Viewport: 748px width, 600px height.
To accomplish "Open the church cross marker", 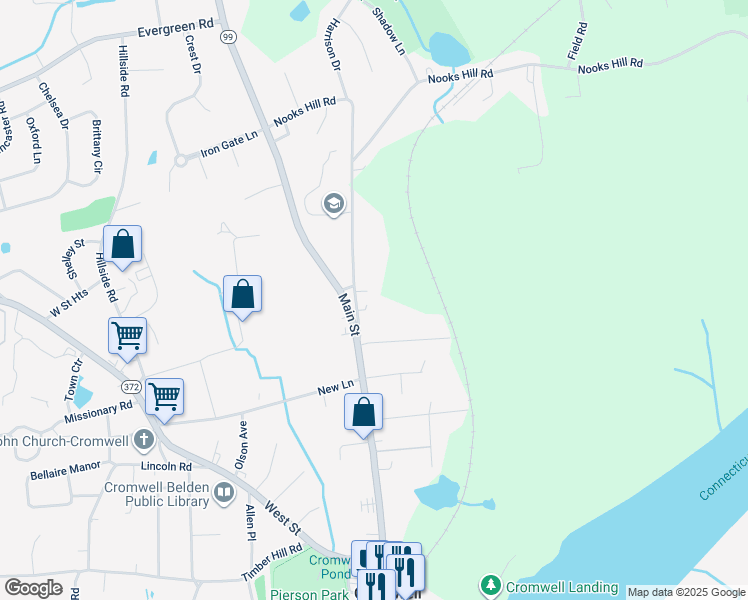I will pyautogui.click(x=144, y=439).
